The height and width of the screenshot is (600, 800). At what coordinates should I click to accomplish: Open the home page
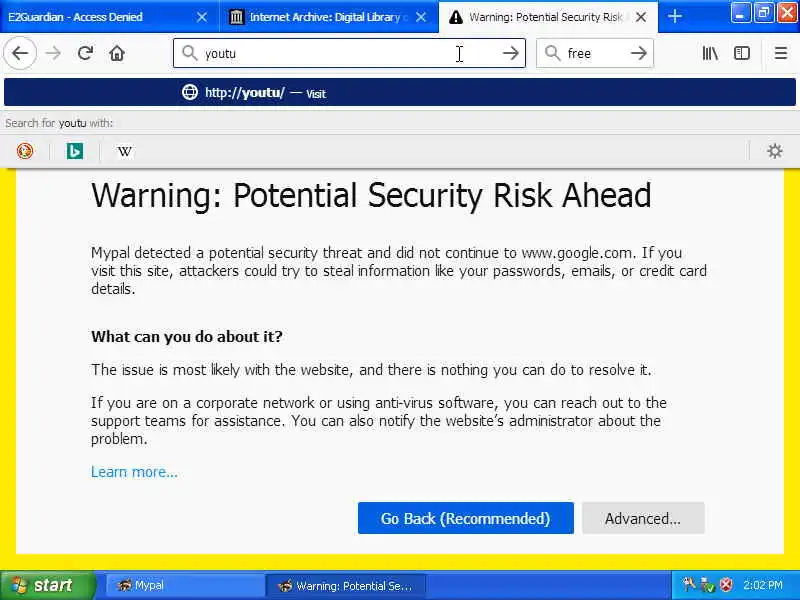coord(117,53)
